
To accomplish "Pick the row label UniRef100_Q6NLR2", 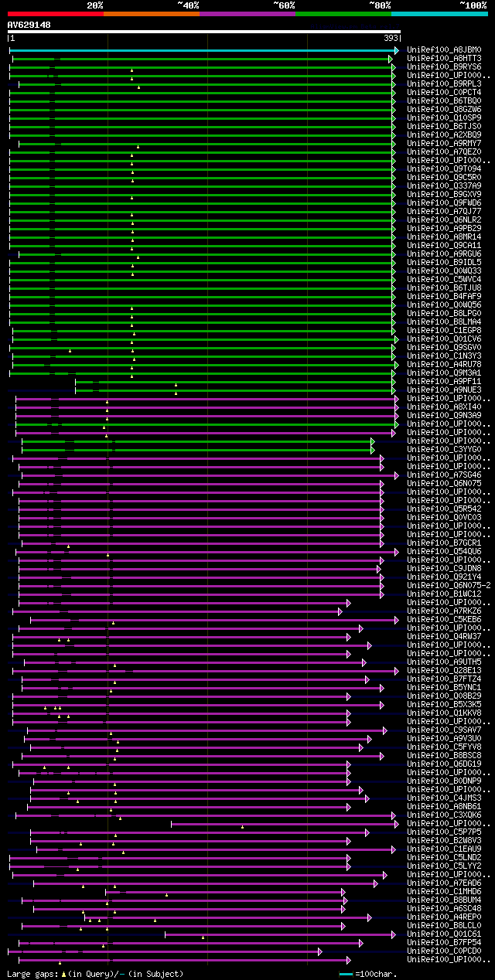I will [x=445, y=220].
